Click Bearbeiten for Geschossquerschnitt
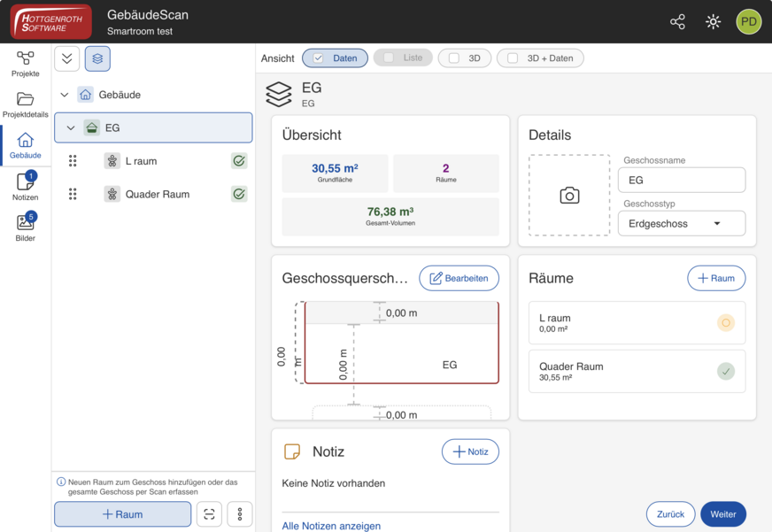The image size is (772, 532). 459,279
